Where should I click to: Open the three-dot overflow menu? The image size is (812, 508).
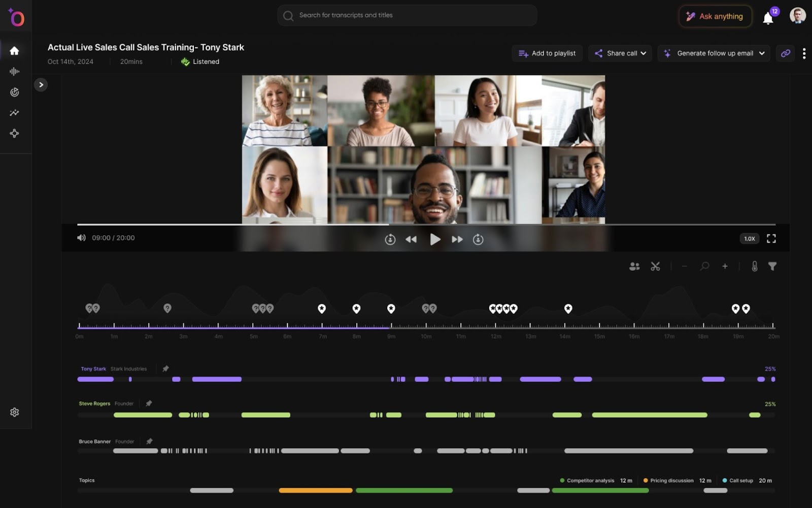(804, 53)
